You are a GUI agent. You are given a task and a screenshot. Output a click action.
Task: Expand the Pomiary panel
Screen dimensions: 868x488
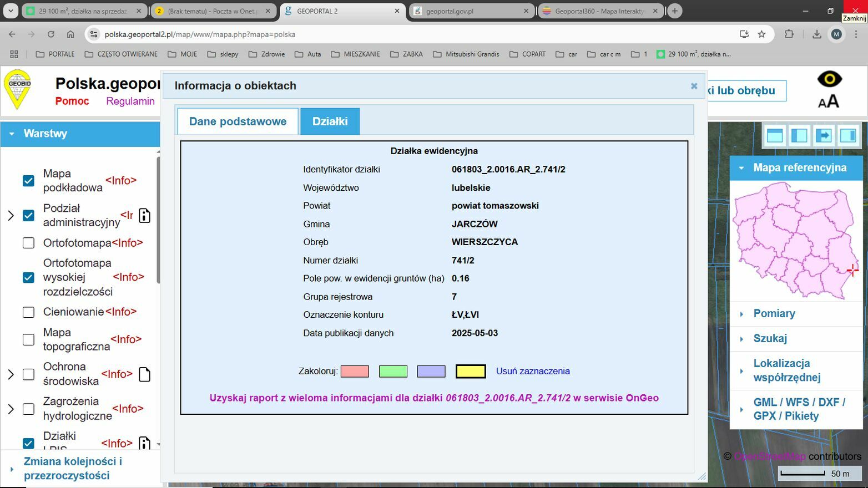[796, 314]
